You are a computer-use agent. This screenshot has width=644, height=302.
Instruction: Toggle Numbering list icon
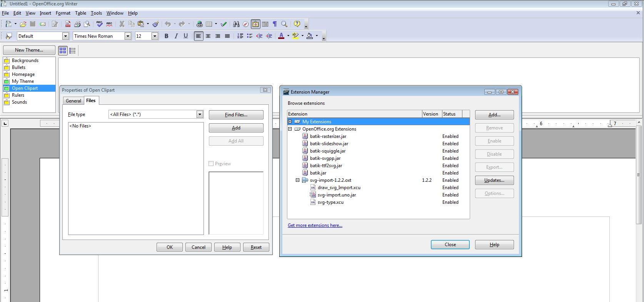pos(240,36)
